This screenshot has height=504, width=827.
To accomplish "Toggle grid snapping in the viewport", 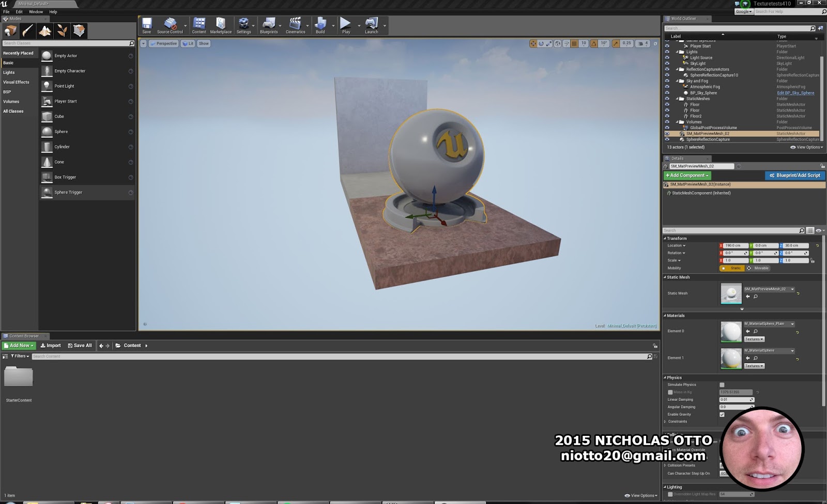I will click(574, 43).
